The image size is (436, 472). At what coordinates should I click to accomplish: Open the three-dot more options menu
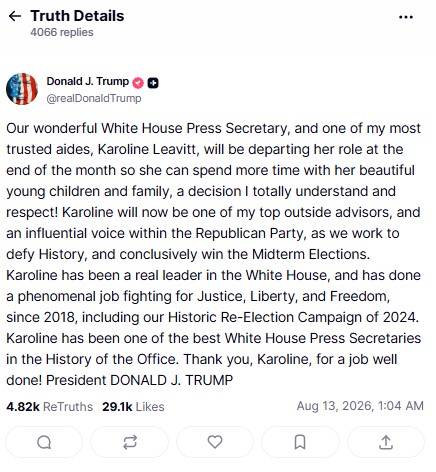(x=406, y=17)
